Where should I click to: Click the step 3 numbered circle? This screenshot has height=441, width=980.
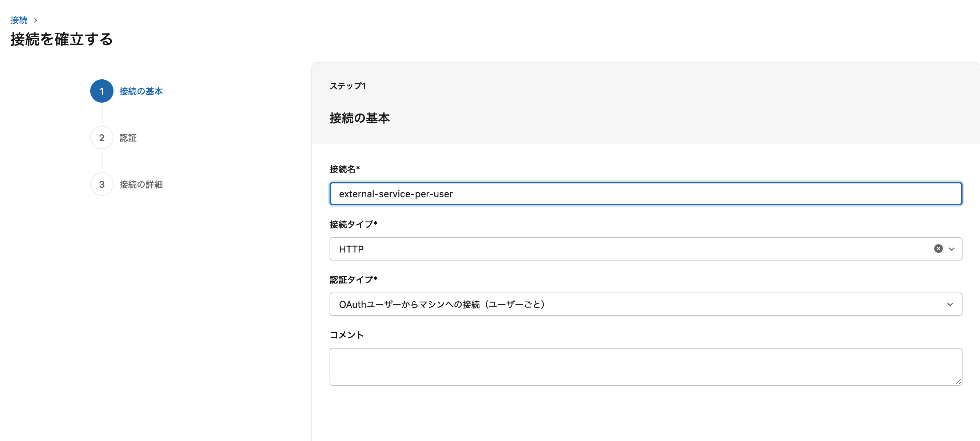pos(101,184)
